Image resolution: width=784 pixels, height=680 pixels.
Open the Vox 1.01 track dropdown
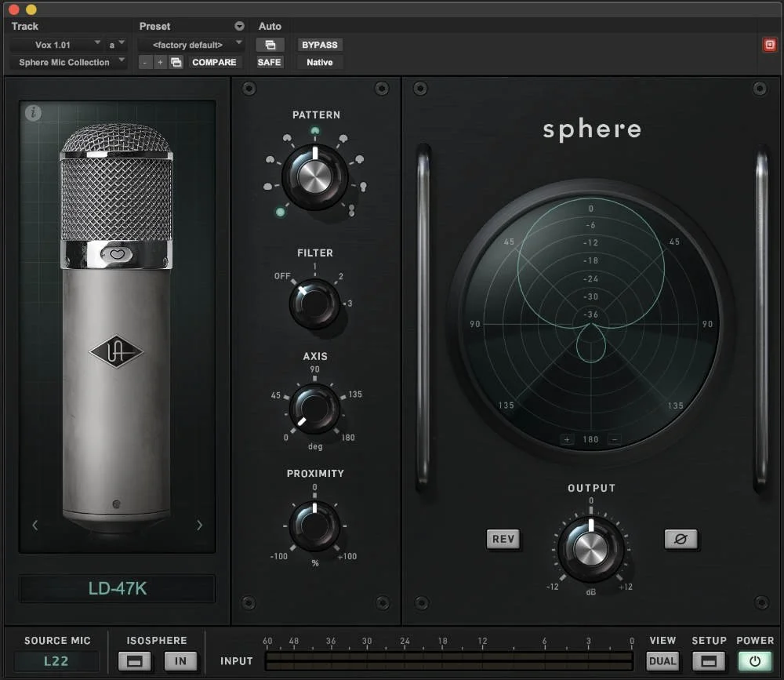pyautogui.click(x=67, y=44)
